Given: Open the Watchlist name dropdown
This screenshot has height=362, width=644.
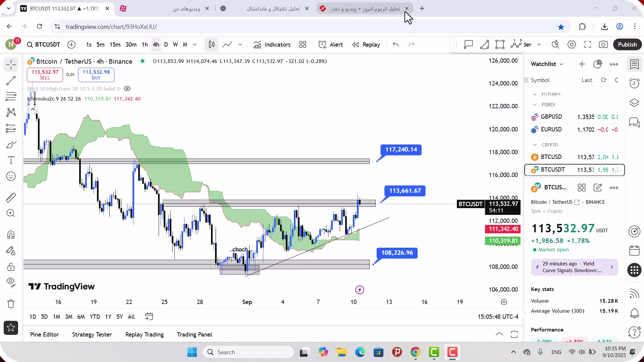Looking at the screenshot, I should click(547, 64).
